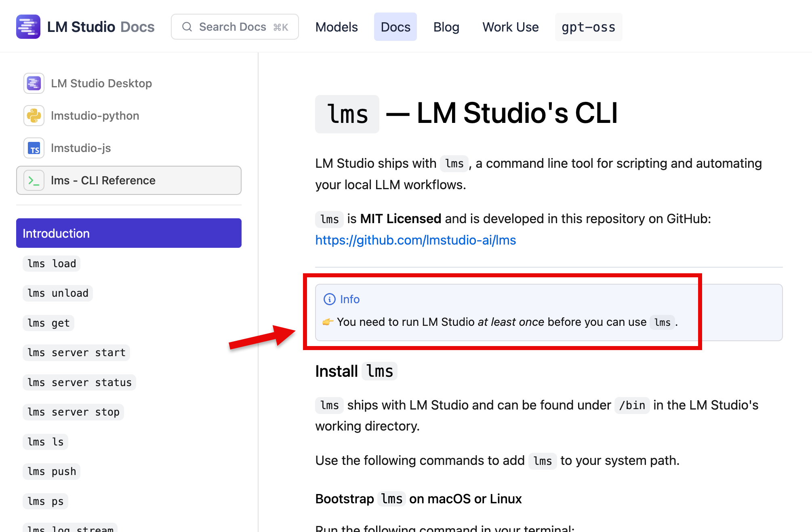The height and width of the screenshot is (532, 812).
Task: Open the lms server start reference
Action: click(x=76, y=353)
